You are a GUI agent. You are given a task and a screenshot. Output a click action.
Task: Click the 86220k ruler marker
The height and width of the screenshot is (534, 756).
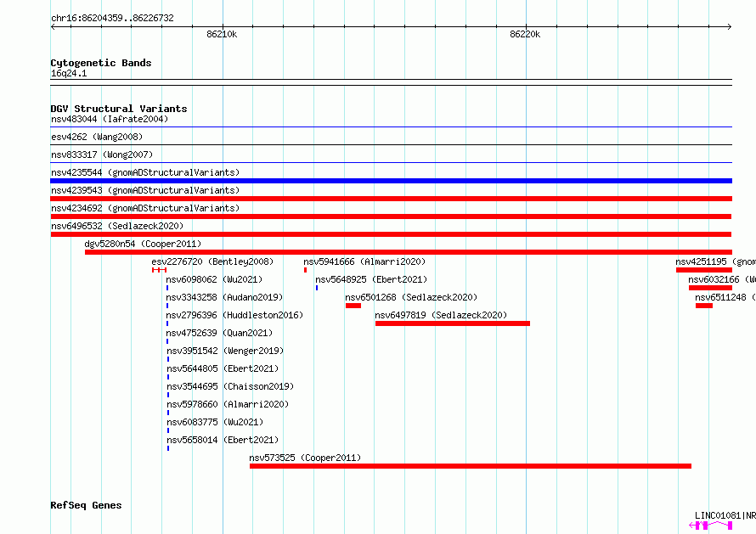[525, 34]
